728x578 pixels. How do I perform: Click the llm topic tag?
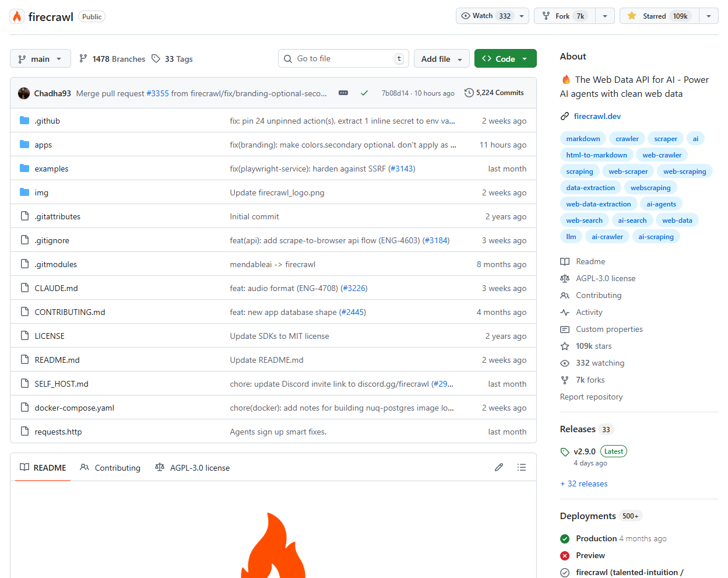[571, 237]
